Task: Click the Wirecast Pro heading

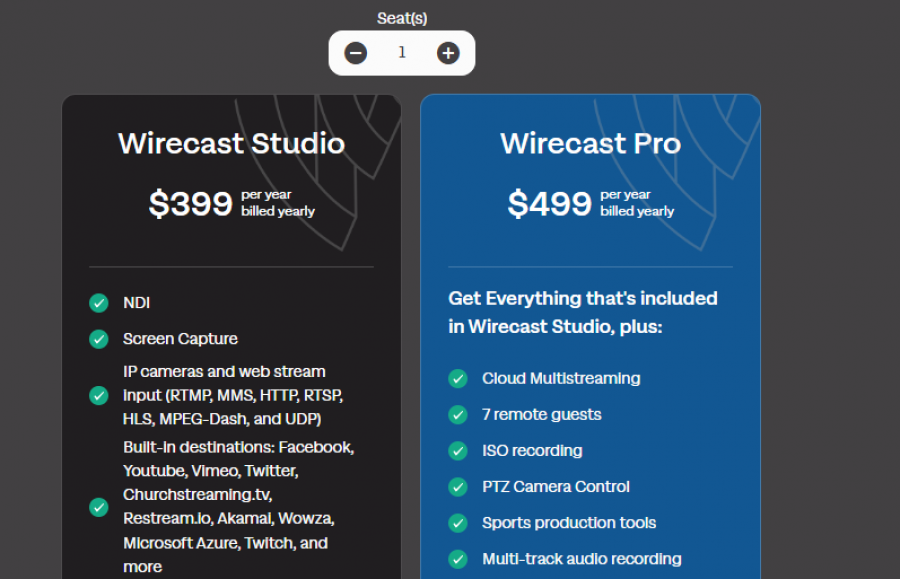Action: click(x=590, y=143)
